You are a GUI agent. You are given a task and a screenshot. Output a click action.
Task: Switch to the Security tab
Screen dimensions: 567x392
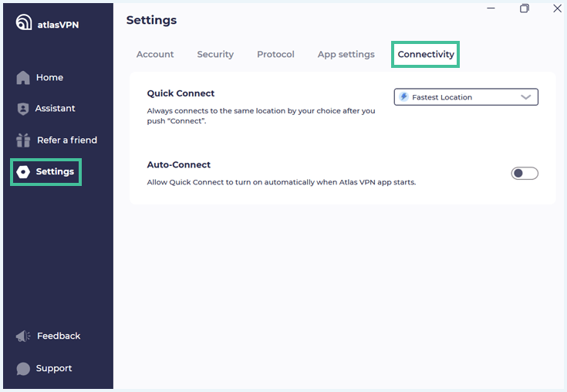tap(215, 54)
